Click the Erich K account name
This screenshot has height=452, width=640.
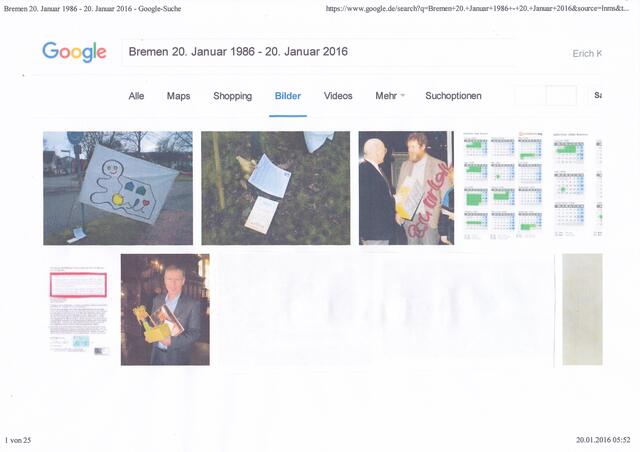(x=587, y=53)
